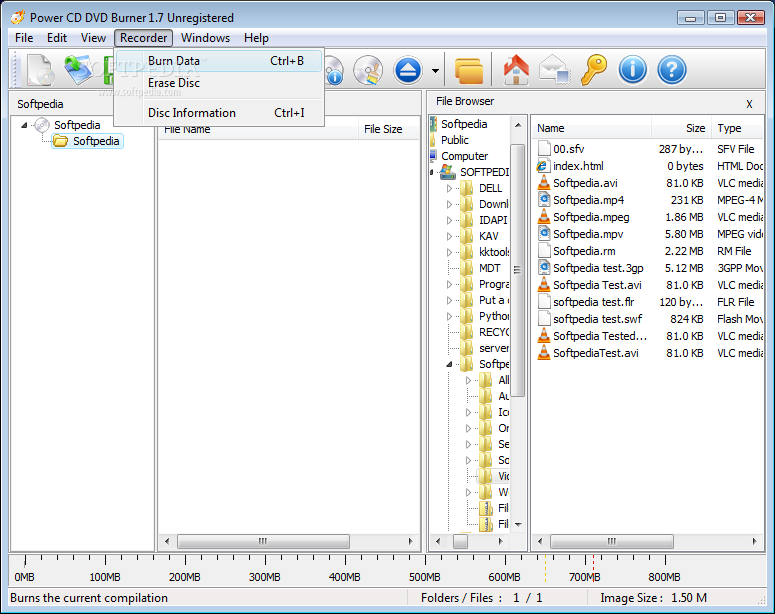The height and width of the screenshot is (614, 775).
Task: Click the gold key Register icon
Action: coord(594,70)
